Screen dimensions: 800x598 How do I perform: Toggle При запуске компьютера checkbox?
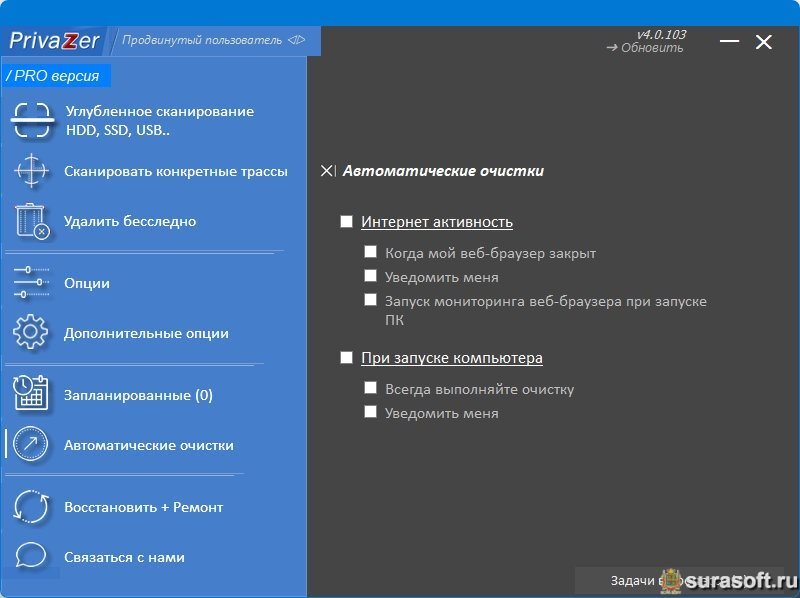[346, 357]
